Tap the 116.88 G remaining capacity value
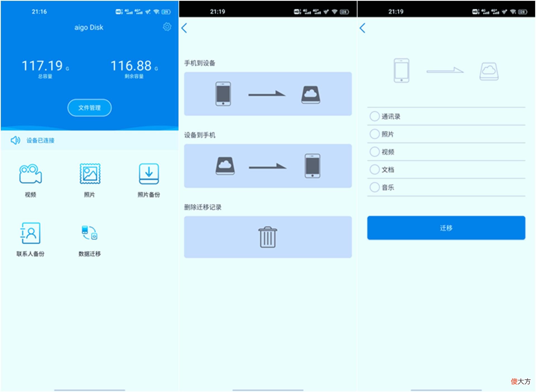536x392 pixels. (x=134, y=66)
